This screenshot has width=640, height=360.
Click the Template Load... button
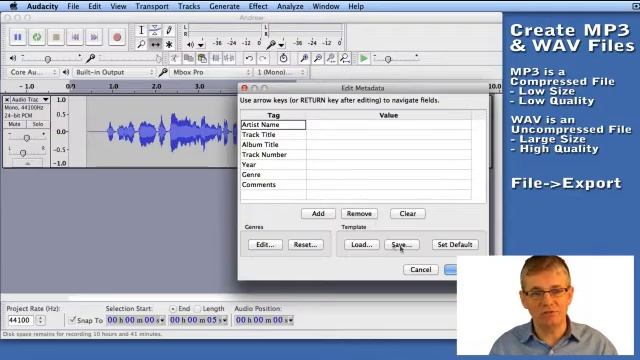tap(362, 244)
